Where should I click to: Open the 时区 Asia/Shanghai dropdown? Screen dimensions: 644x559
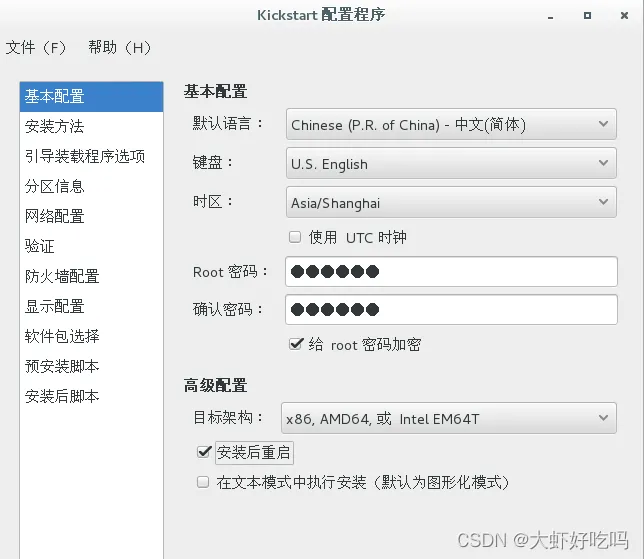(x=451, y=202)
